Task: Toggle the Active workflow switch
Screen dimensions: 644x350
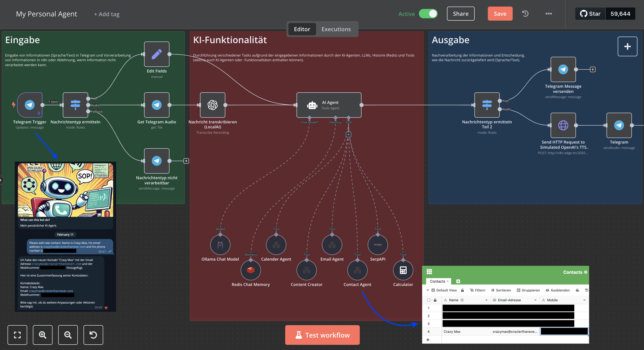Action: pyautogui.click(x=428, y=14)
